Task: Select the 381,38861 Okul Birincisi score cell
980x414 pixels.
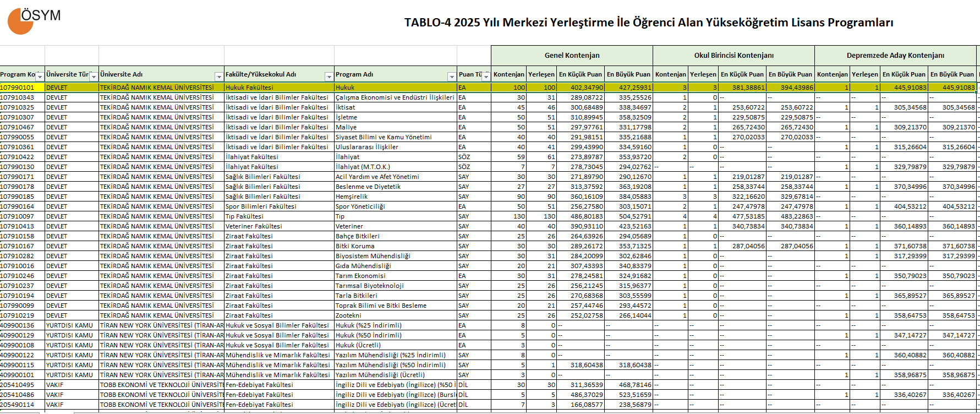Action: (742, 88)
